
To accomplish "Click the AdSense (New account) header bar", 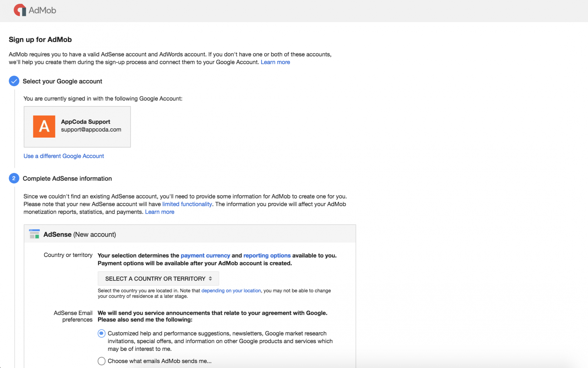I will [190, 234].
